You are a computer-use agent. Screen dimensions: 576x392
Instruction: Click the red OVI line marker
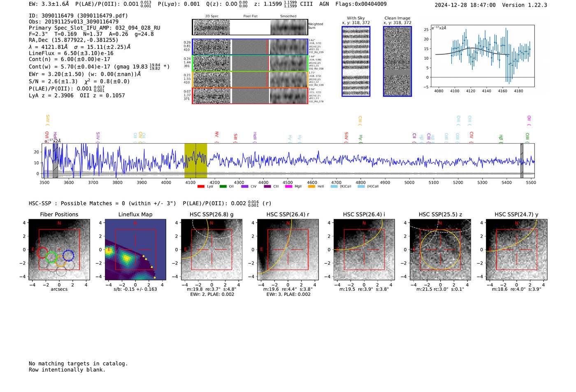(46, 137)
